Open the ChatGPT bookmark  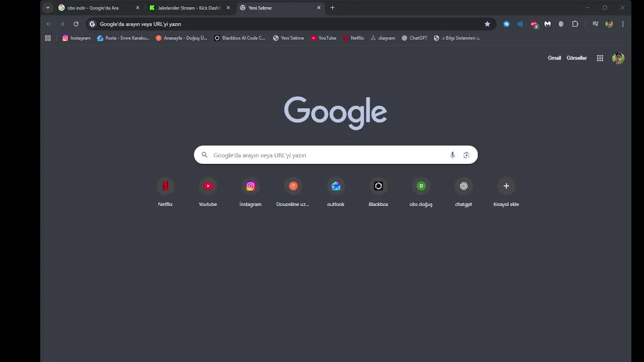[415, 38]
